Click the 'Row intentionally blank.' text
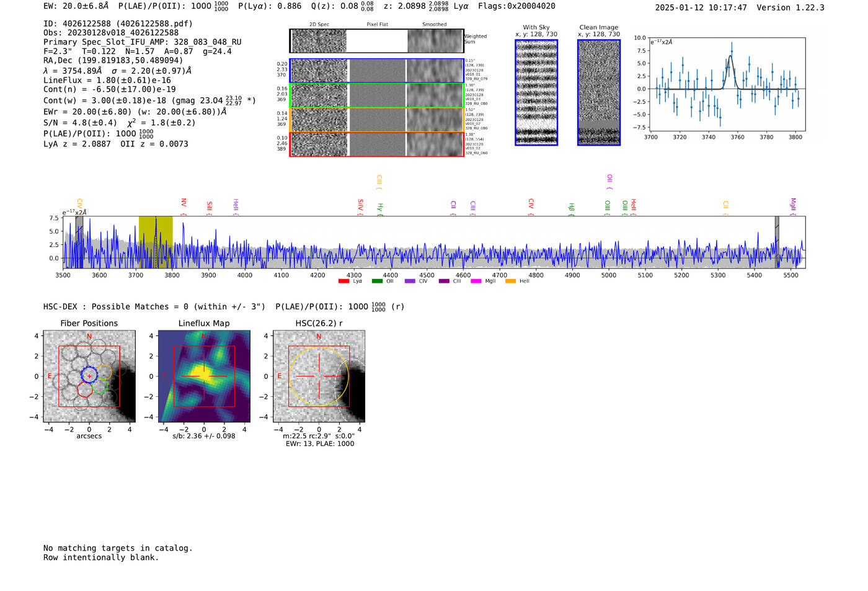 pos(101,558)
